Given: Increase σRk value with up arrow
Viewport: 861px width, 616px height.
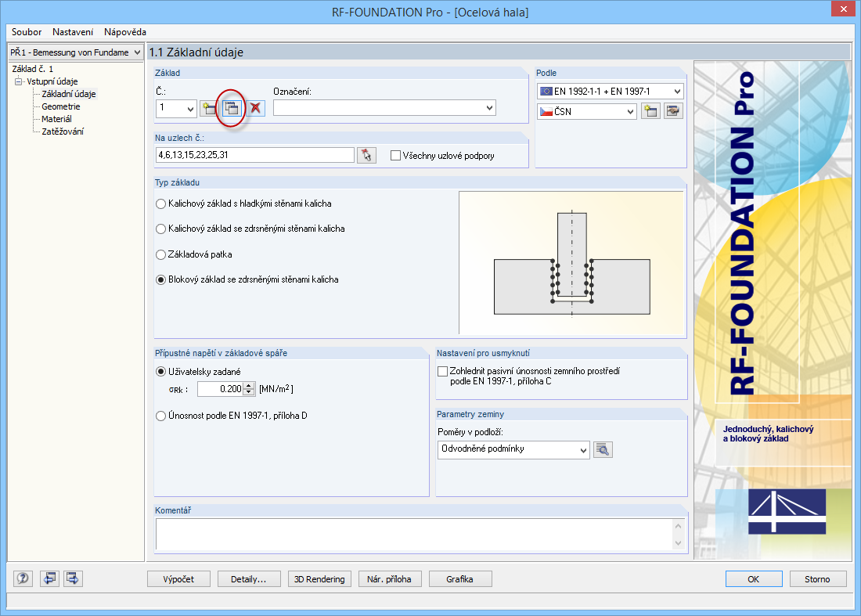Looking at the screenshot, I should tap(249, 385).
